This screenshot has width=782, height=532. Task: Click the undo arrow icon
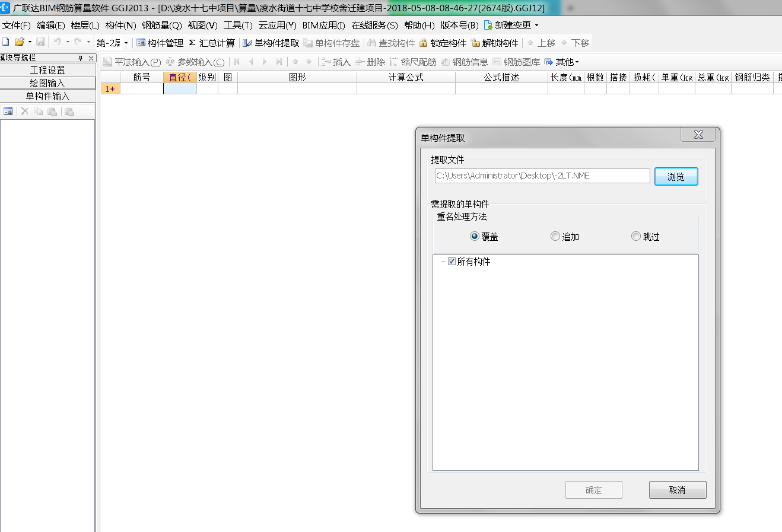[58, 42]
